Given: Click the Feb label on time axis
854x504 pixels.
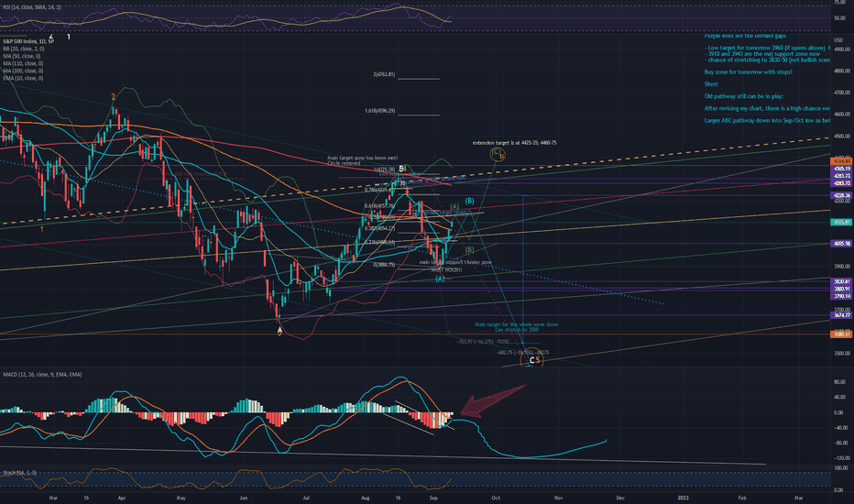Looking at the screenshot, I should tap(742, 498).
